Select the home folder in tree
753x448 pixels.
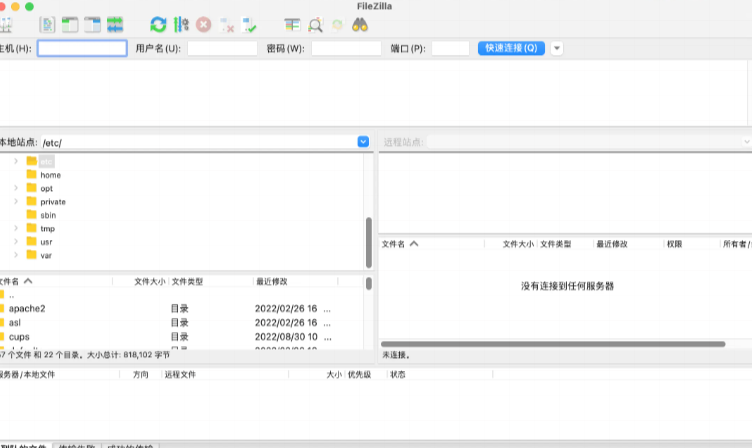coord(50,175)
